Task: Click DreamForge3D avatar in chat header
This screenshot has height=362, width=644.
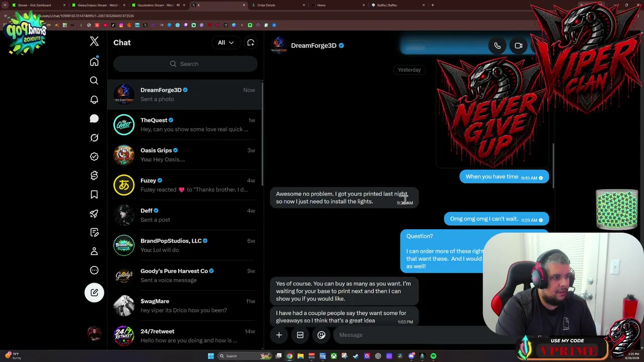Action: pos(279,45)
